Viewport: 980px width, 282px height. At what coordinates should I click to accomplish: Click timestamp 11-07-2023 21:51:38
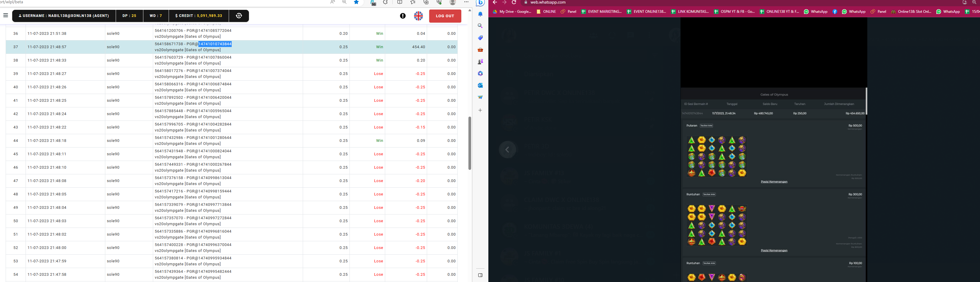click(47, 34)
